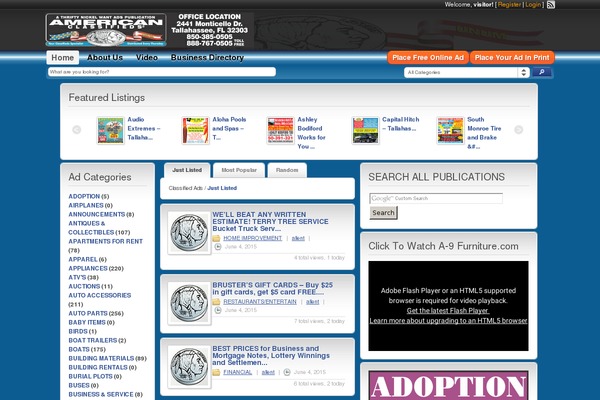Open BURIAL PLOTS category in sidebar
The height and width of the screenshot is (400, 600).
click(90, 376)
